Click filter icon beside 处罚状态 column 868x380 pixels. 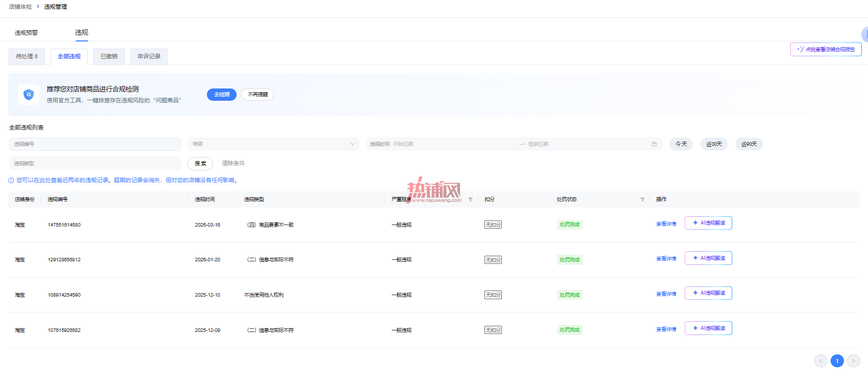click(x=642, y=199)
